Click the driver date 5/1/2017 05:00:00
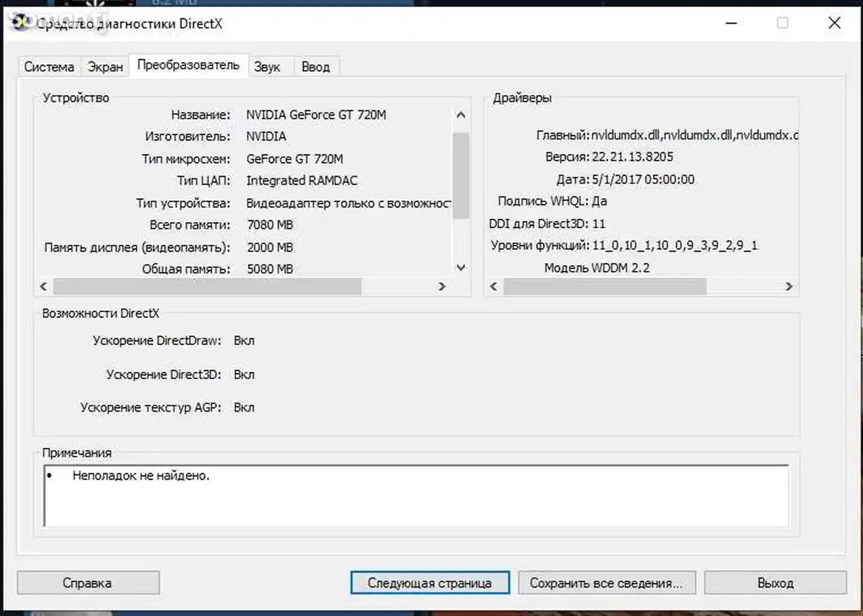The width and height of the screenshot is (863, 616). [643, 180]
